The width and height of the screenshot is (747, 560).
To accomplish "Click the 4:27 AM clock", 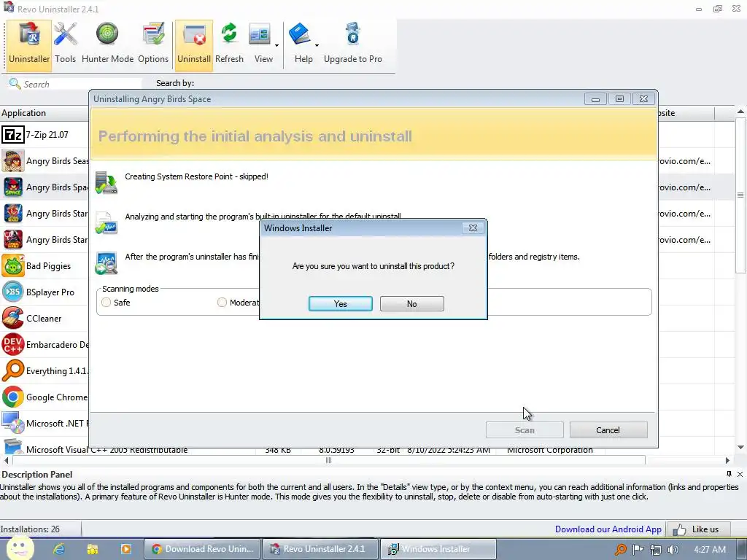I will click(710, 549).
